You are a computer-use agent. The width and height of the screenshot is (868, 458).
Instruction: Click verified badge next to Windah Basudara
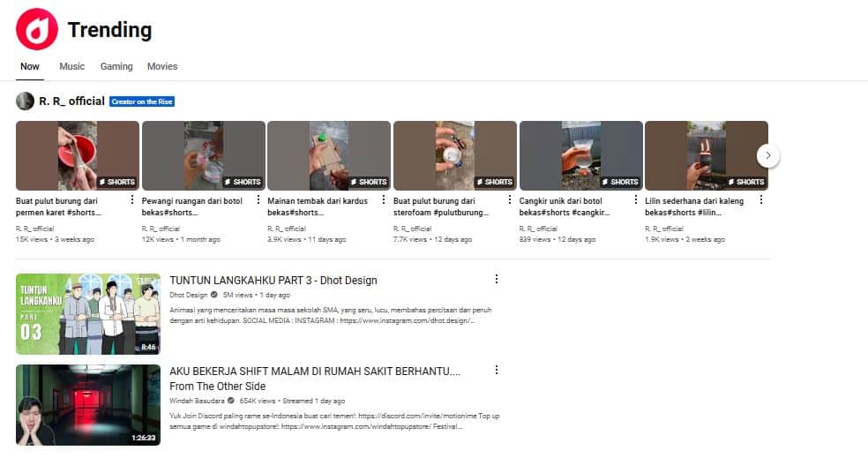coord(231,401)
